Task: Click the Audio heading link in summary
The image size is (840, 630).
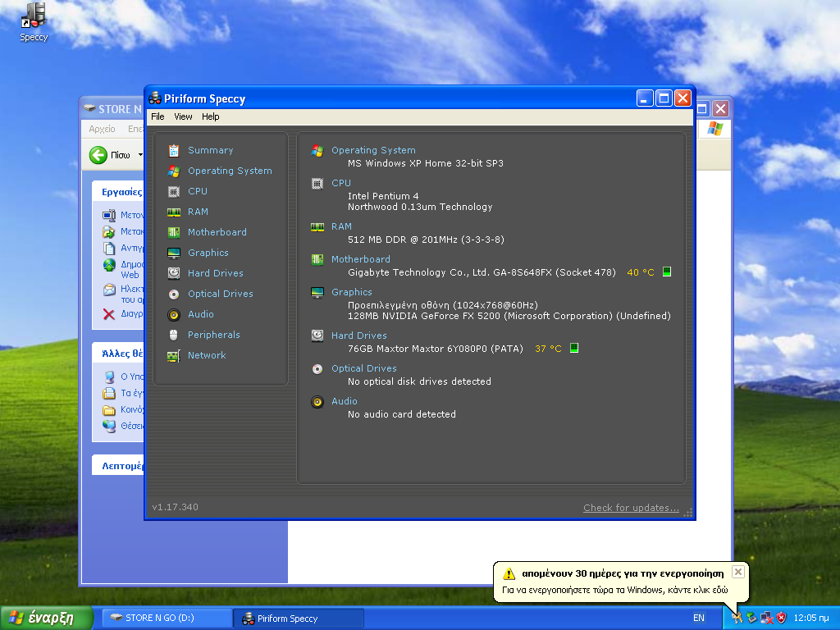Action: pyautogui.click(x=344, y=401)
